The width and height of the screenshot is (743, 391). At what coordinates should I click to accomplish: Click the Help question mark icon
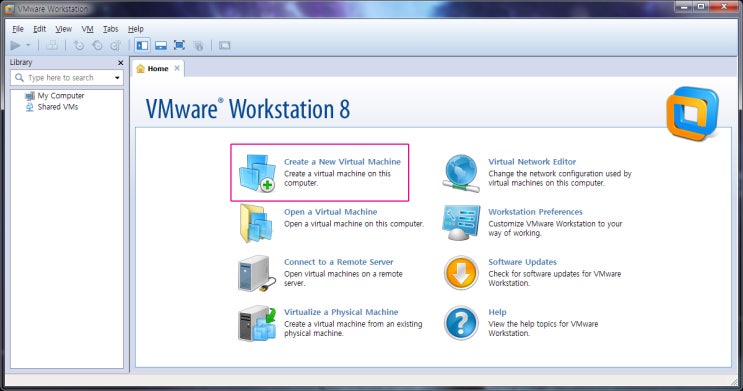[x=461, y=323]
